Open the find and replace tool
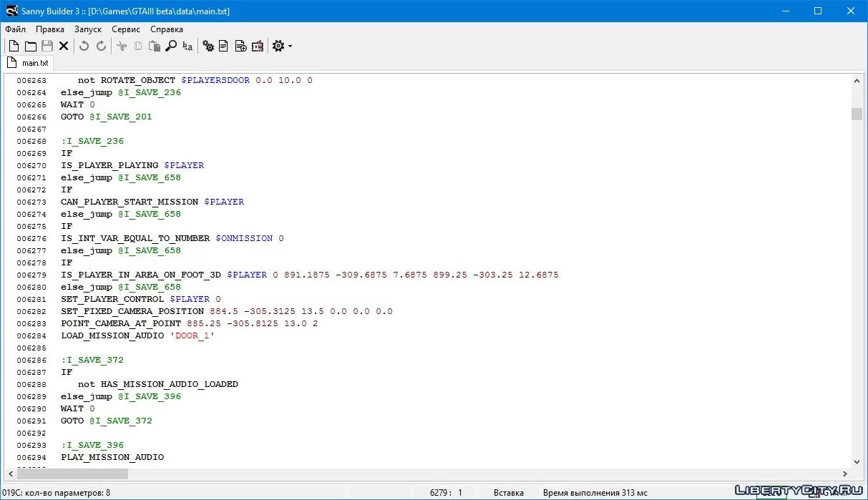 click(x=187, y=46)
